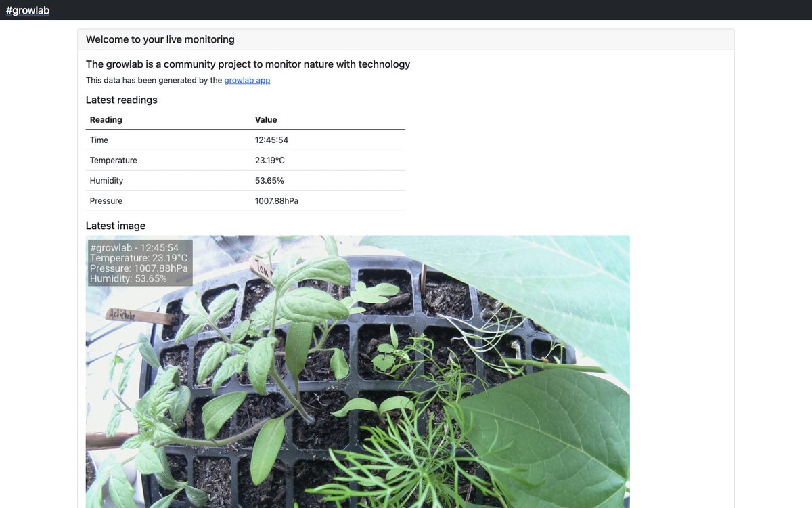
Task: Click the 53.65% humidity value
Action: tap(269, 181)
